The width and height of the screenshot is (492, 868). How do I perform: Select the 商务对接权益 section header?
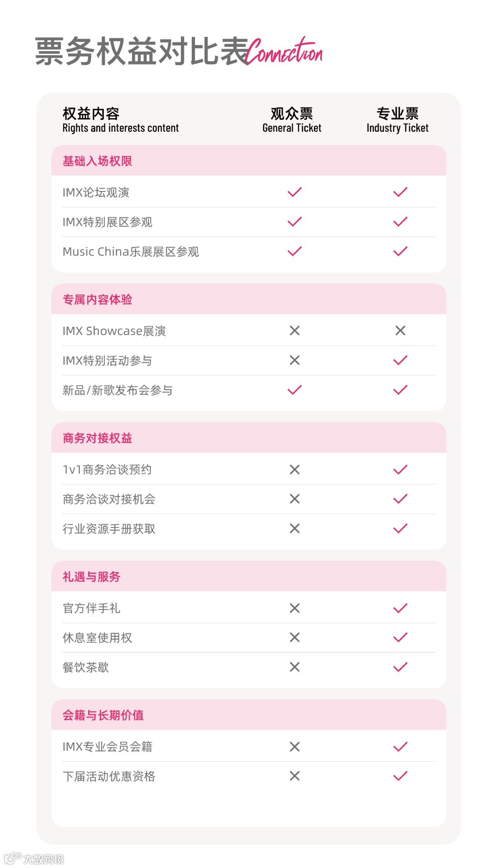pyautogui.click(x=249, y=438)
